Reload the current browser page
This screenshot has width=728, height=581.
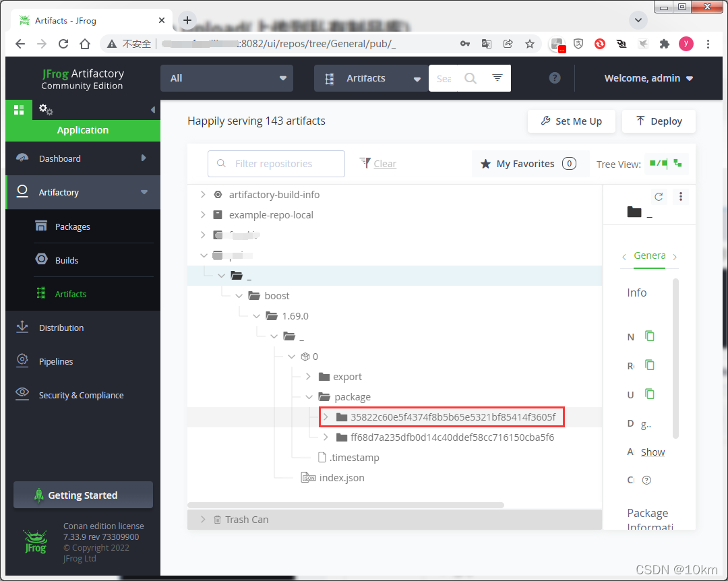pos(63,44)
